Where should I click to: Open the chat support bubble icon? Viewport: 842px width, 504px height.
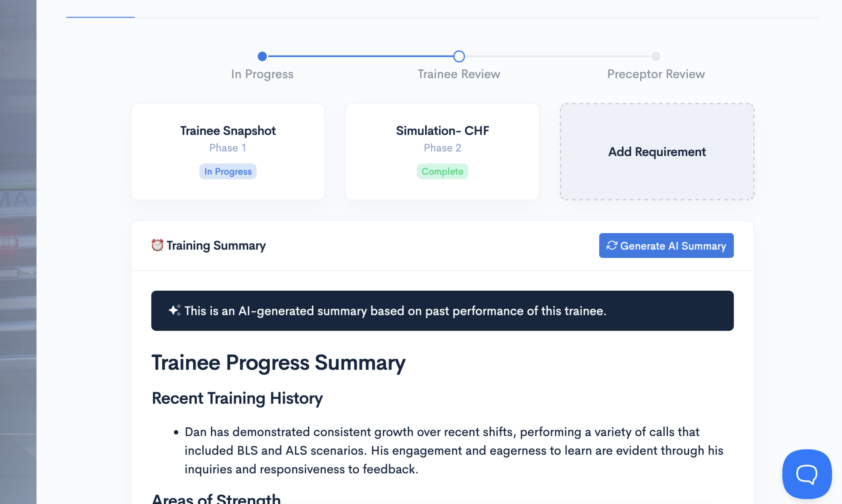(806, 474)
